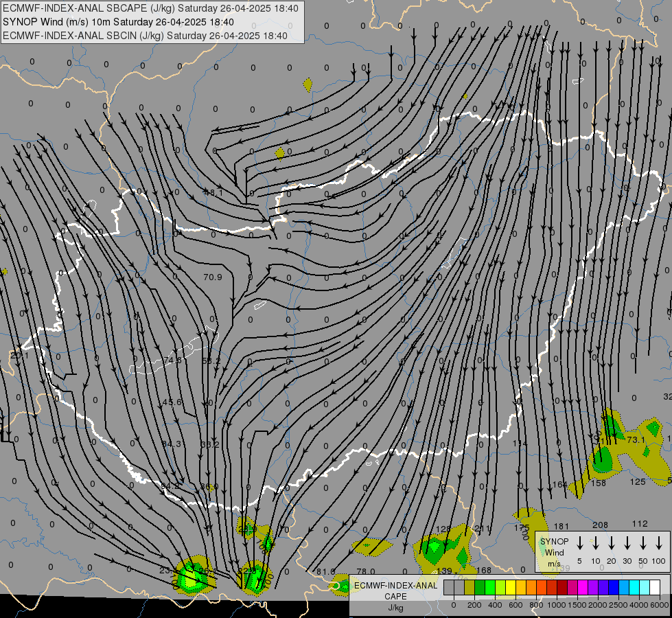672x618 pixels.
Task: Click the 200 tick on CAPE scale
Action: coord(474,605)
